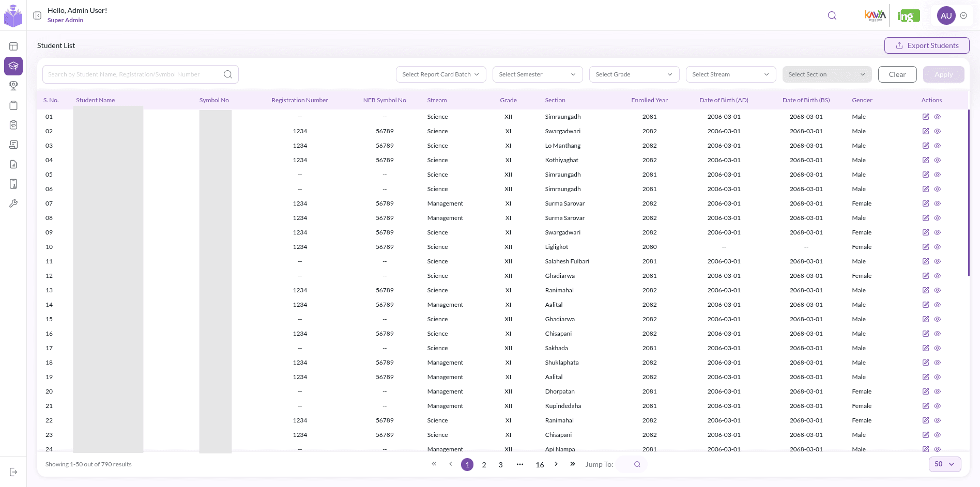Open the Select Section dropdown
Image resolution: width=980 pixels, height=487 pixels.
click(827, 74)
